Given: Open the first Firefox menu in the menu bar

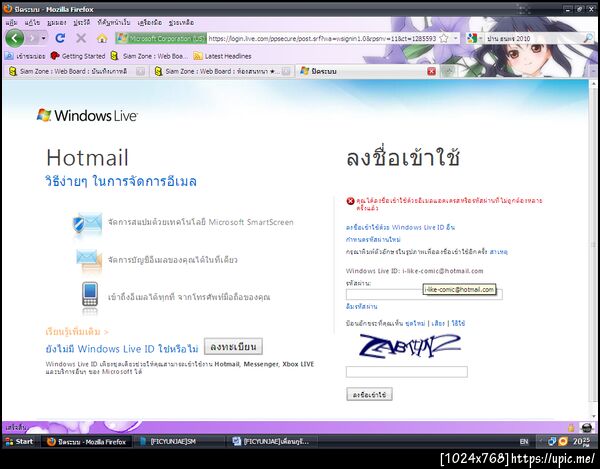Looking at the screenshot, I should click(11, 23).
